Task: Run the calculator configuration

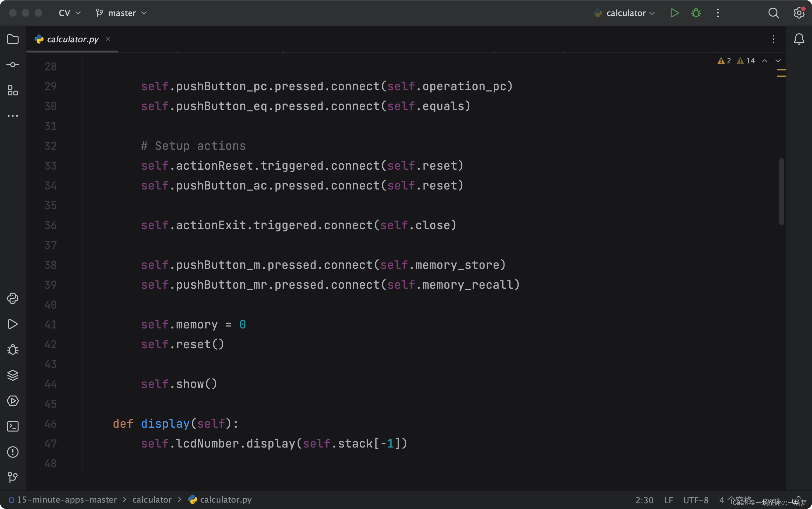Action: (x=674, y=13)
